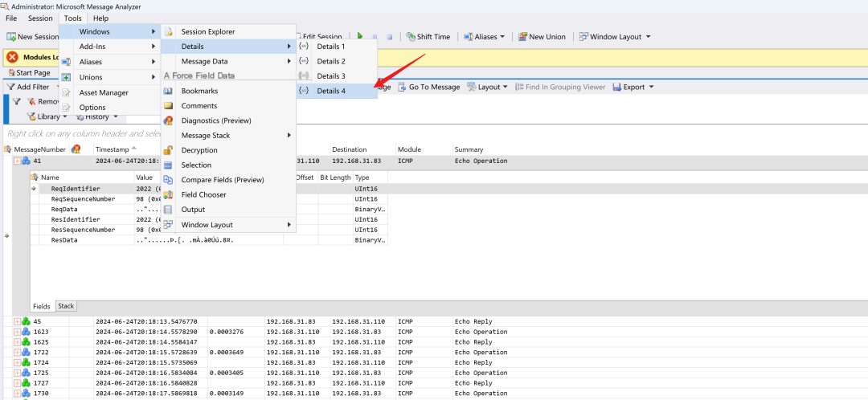Click the Aliases icon in Tools menu
Image resolution: width=868 pixels, height=400 pixels.
67,62
